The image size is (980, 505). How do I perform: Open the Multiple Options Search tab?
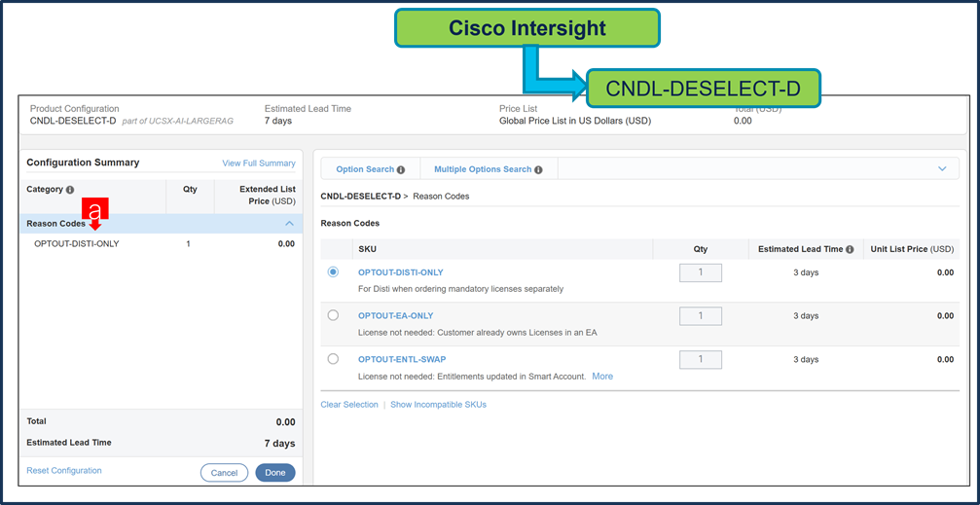(489, 169)
